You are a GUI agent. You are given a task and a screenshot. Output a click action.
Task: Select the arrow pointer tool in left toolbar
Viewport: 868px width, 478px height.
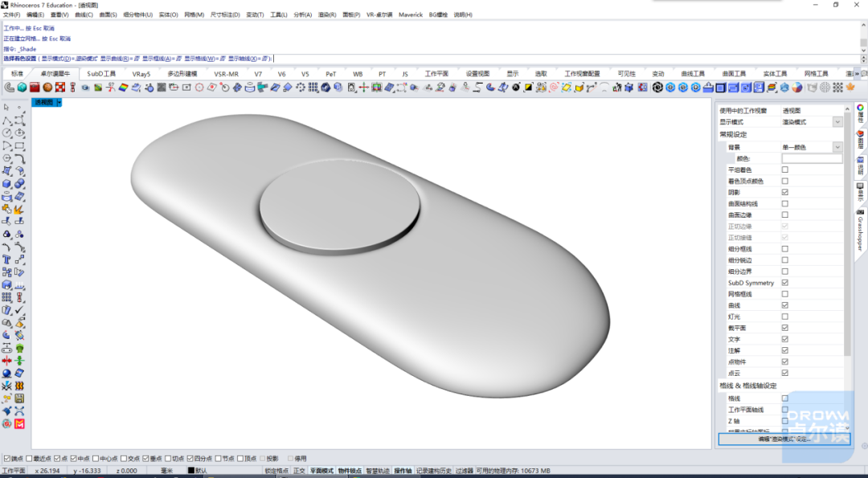6,108
